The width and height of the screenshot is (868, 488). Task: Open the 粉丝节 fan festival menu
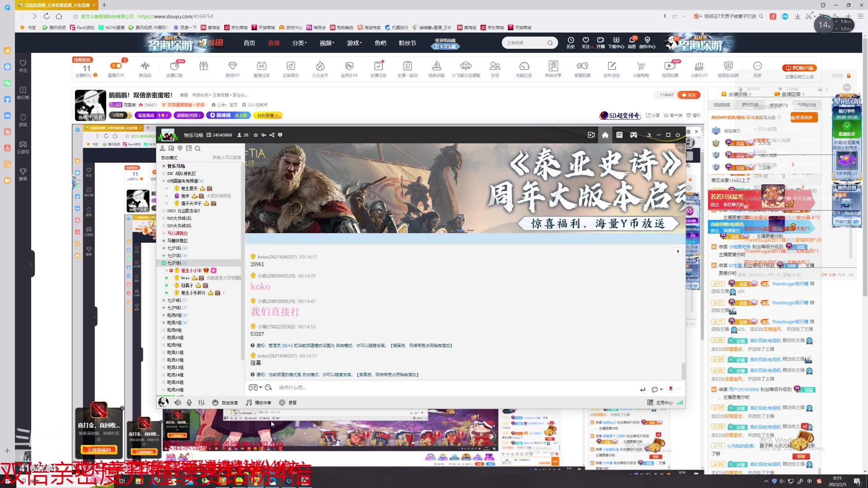[x=407, y=43]
